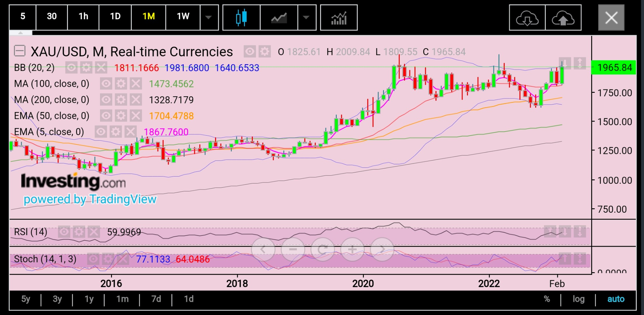Open Stoch (14, 1, 3) settings
644x315 pixels.
[x=108, y=259]
